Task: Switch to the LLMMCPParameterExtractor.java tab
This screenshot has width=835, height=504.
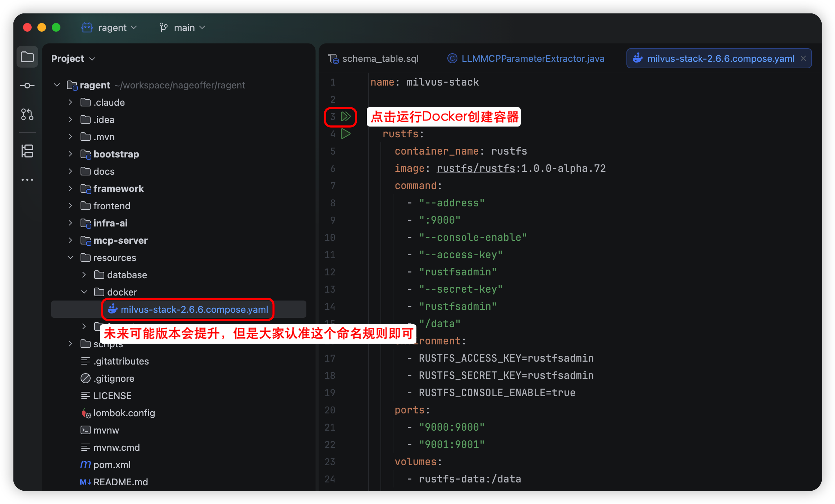Action: point(532,59)
